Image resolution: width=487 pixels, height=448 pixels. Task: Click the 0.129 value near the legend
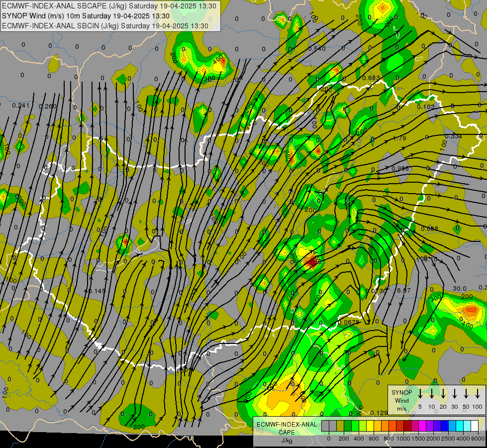click(379, 413)
